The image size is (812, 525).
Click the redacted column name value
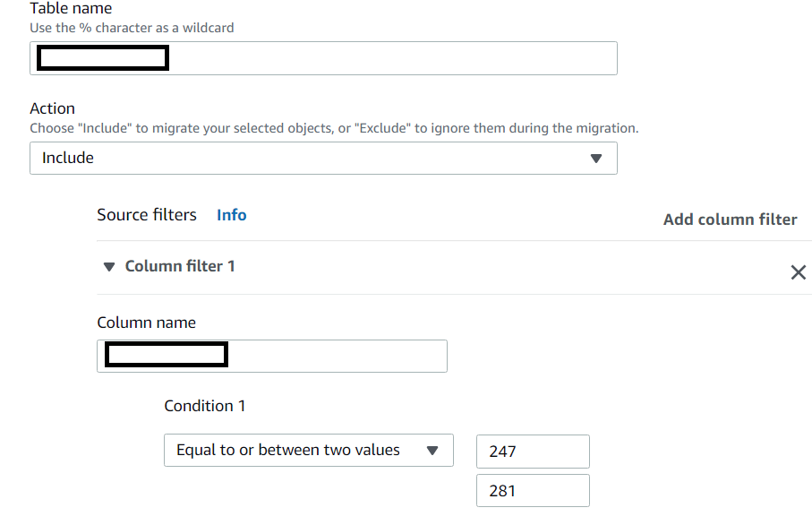click(x=166, y=356)
